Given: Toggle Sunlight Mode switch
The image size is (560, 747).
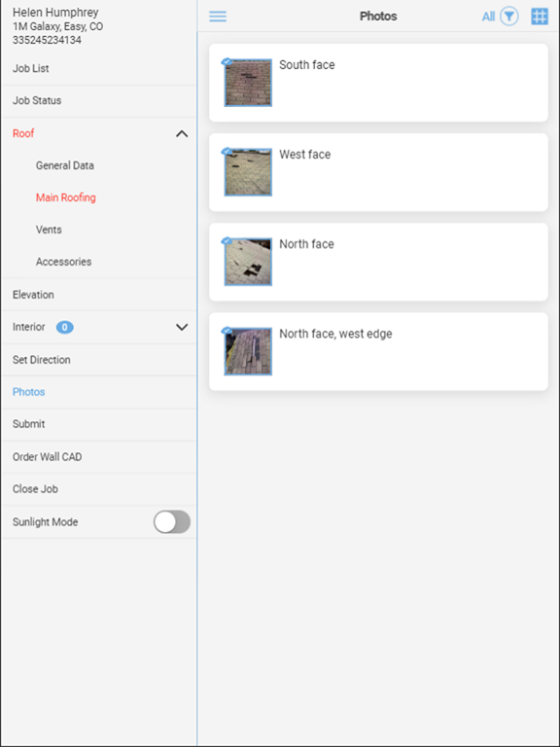Looking at the screenshot, I should 172,521.
